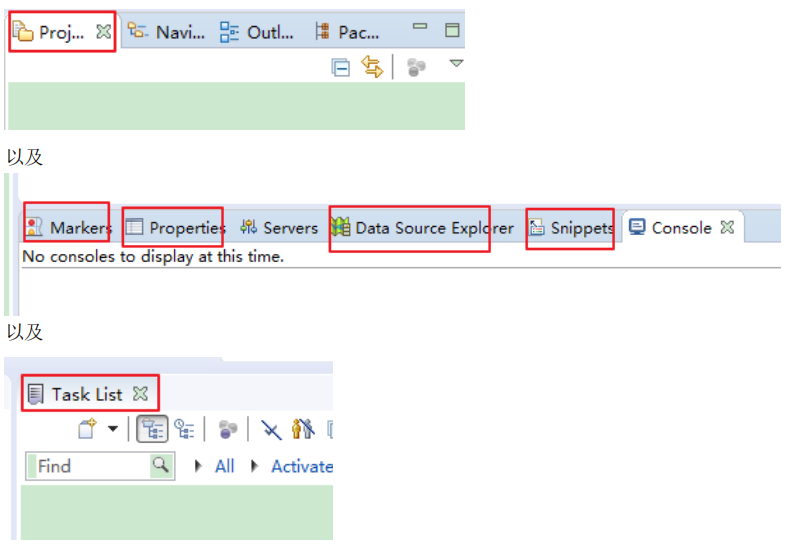Viewport: 789px width, 549px height.
Task: Select the Data Source Explorer tab
Action: 422,227
